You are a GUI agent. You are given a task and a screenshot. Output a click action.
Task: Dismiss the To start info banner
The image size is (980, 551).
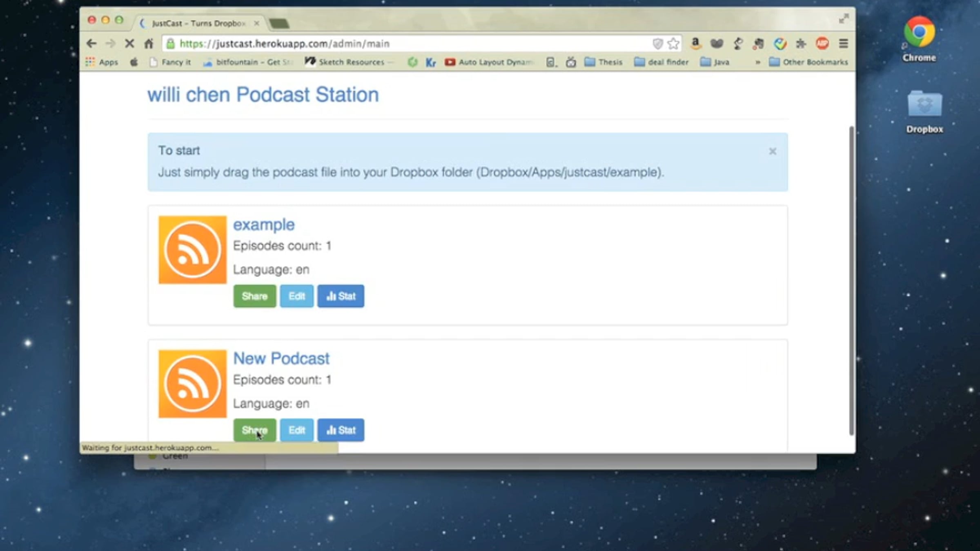coord(773,151)
